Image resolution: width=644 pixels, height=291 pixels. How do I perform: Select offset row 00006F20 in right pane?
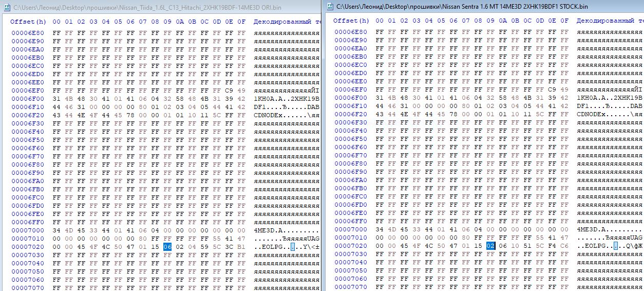(351, 114)
